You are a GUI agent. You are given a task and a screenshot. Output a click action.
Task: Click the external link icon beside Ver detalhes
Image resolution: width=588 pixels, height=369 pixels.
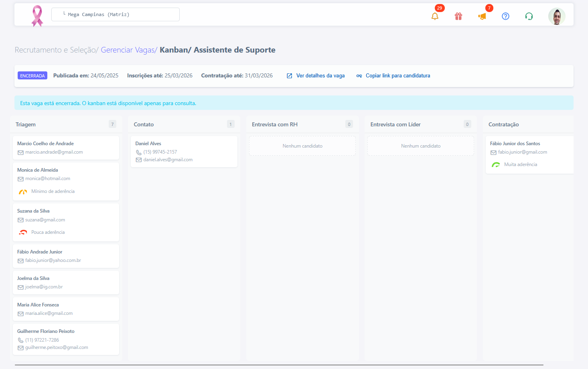click(289, 76)
